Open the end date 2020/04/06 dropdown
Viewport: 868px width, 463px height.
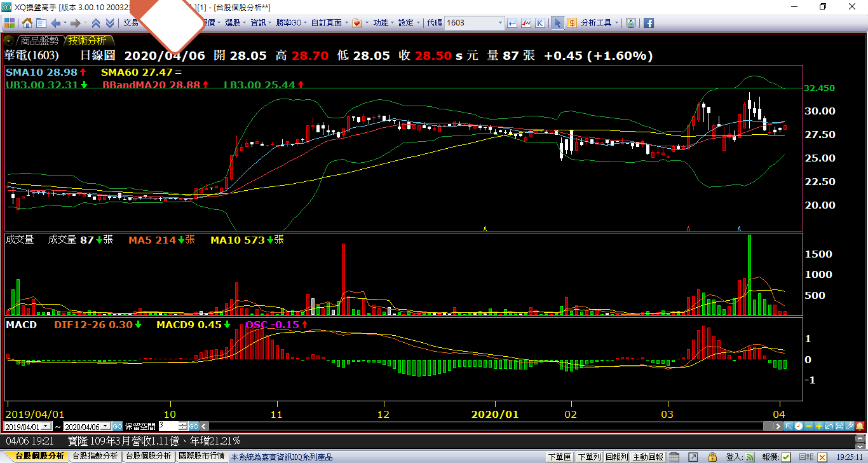click(x=106, y=426)
